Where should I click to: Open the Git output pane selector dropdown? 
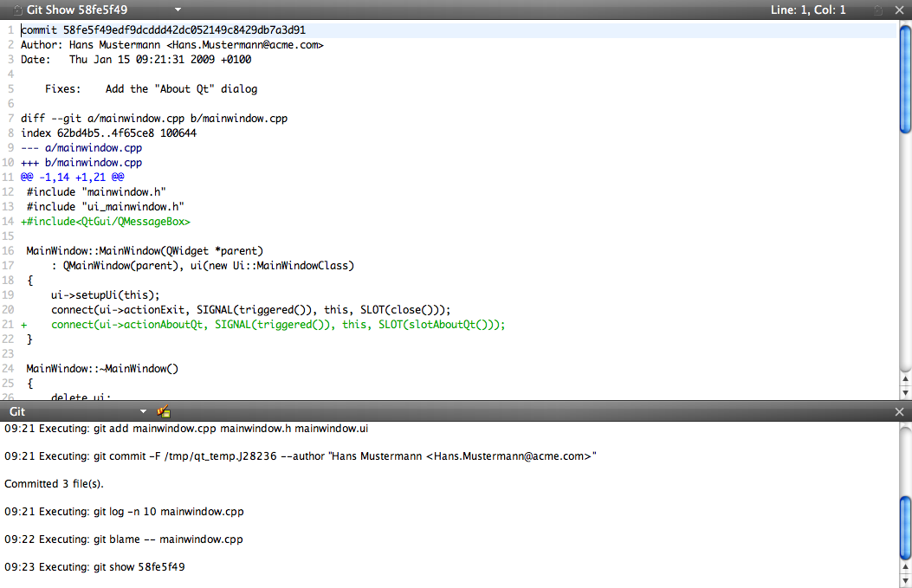143,411
